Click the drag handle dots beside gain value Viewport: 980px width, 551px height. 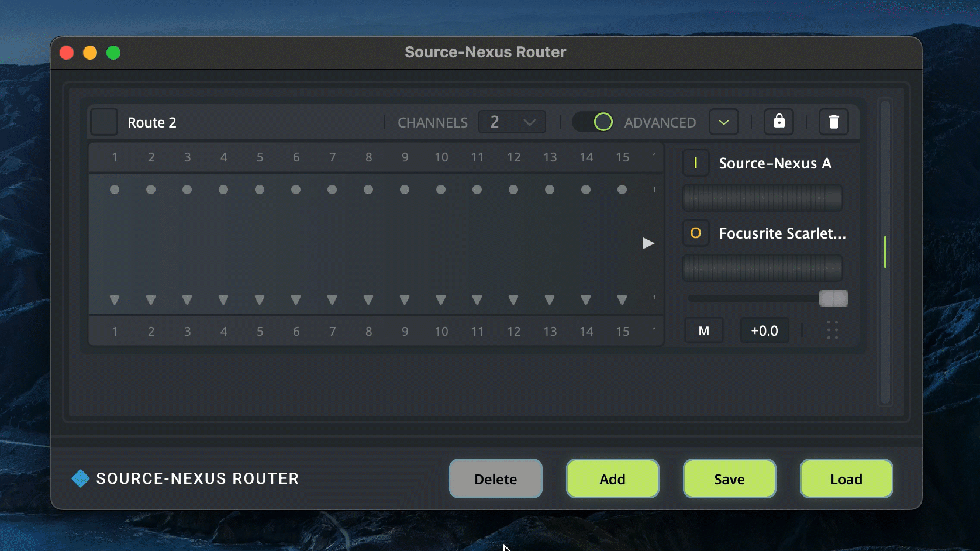(833, 330)
